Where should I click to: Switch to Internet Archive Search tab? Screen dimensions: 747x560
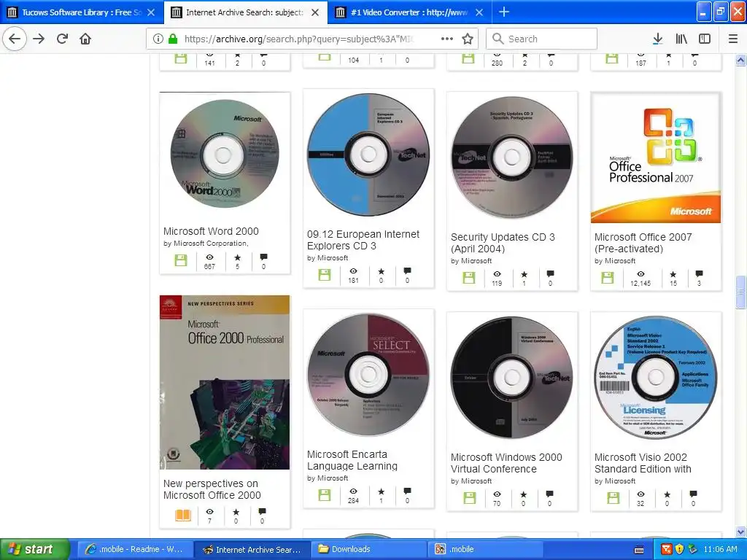pos(246,12)
